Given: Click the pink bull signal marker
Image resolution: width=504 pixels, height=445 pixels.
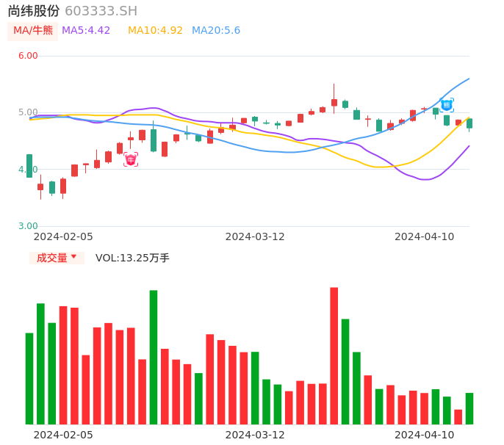Looking at the screenshot, I should pyautogui.click(x=131, y=159).
